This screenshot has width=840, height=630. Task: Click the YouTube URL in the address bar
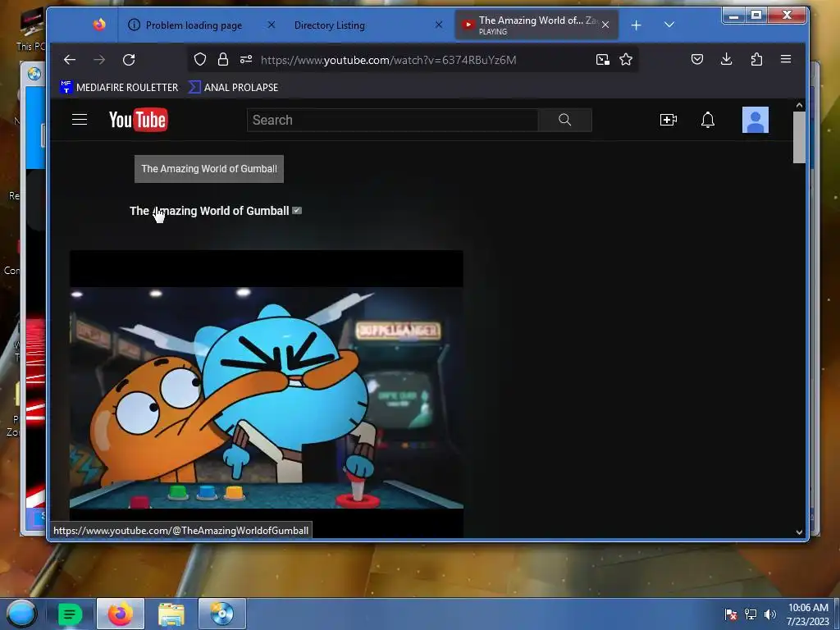click(388, 60)
